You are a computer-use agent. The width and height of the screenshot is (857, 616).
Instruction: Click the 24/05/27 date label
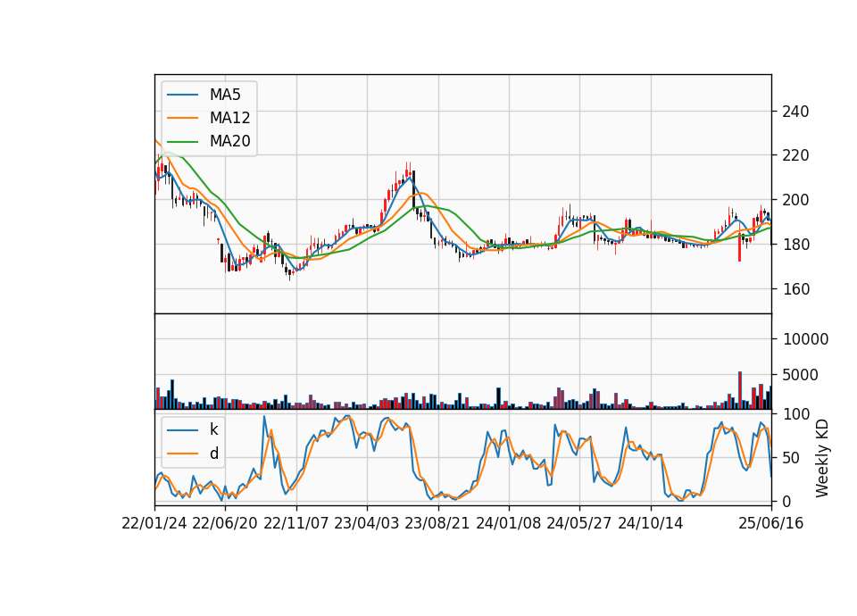click(x=579, y=524)
